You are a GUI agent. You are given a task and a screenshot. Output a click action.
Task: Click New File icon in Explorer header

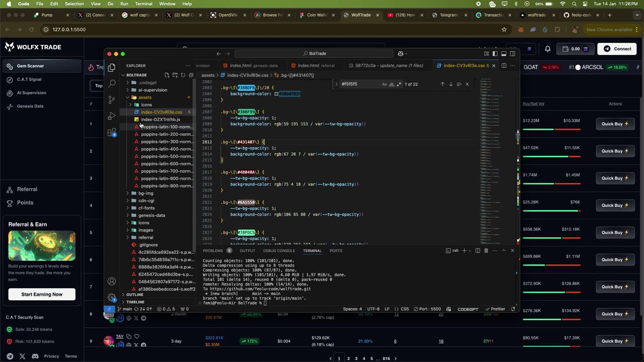167,75
